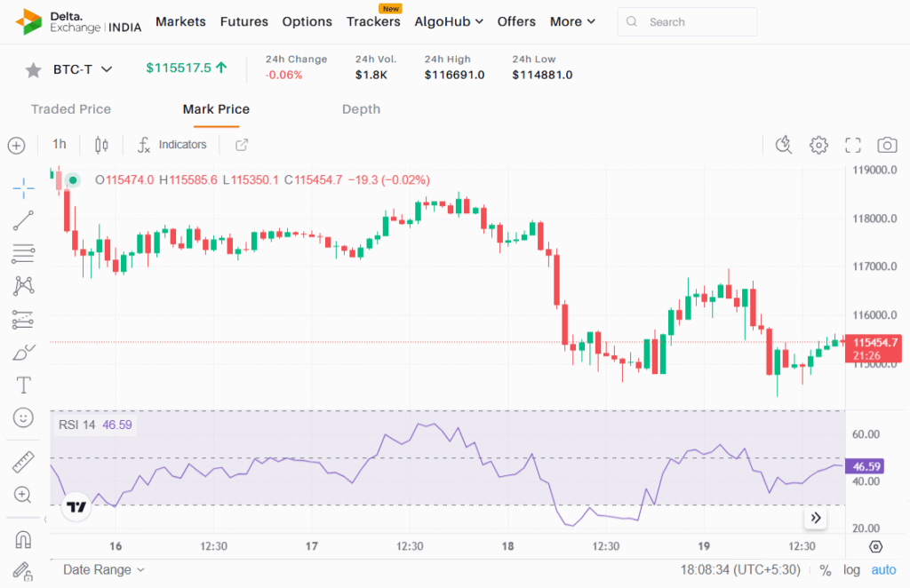The image size is (910, 588).
Task: Select the ruler measure tool
Action: (x=23, y=462)
